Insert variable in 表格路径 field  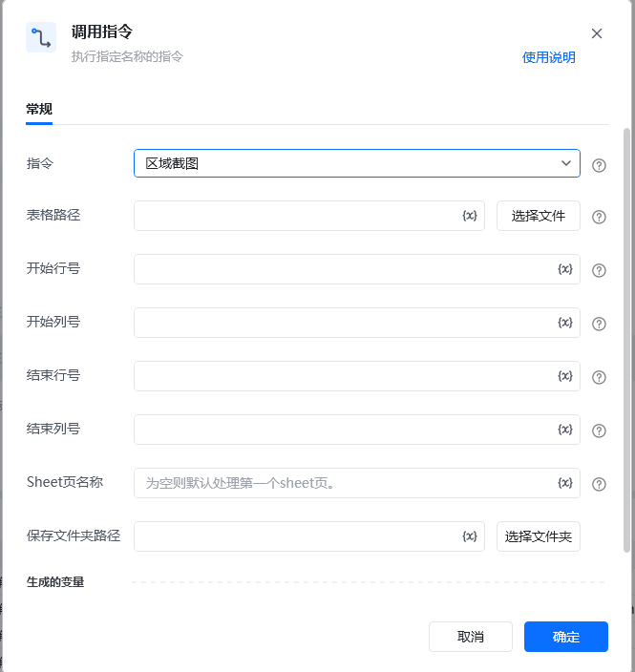(470, 216)
